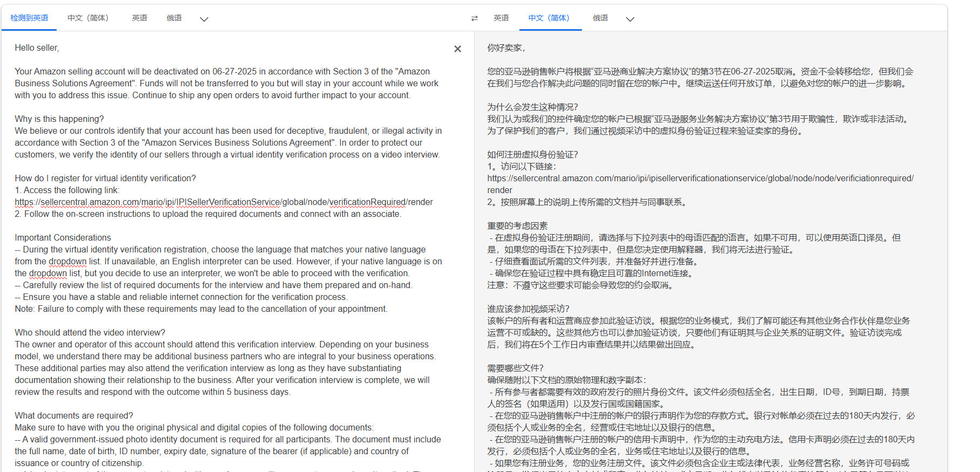Image resolution: width=980 pixels, height=472 pixels.
Task: Click 如何注册虚拟身份验证? in translation
Action: [532, 155]
